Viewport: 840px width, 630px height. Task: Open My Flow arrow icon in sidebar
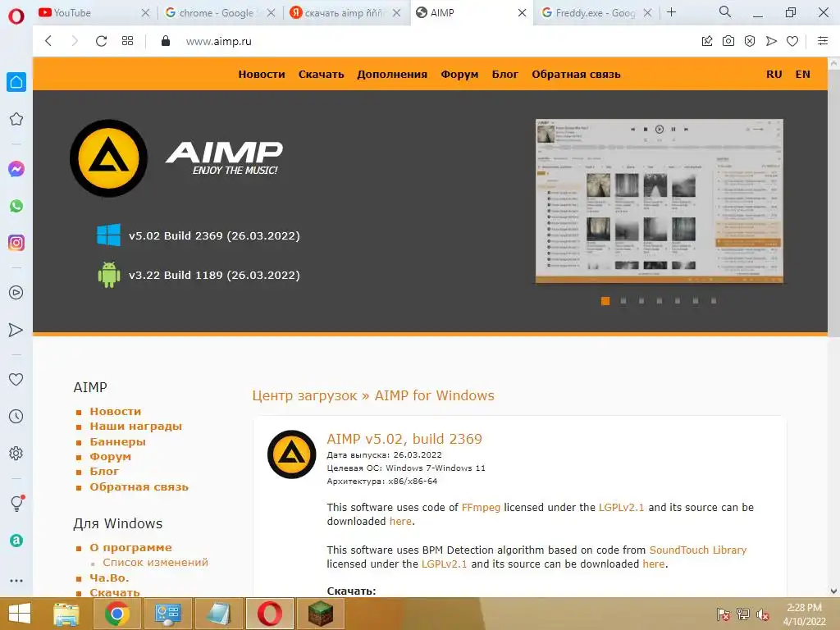click(16, 330)
